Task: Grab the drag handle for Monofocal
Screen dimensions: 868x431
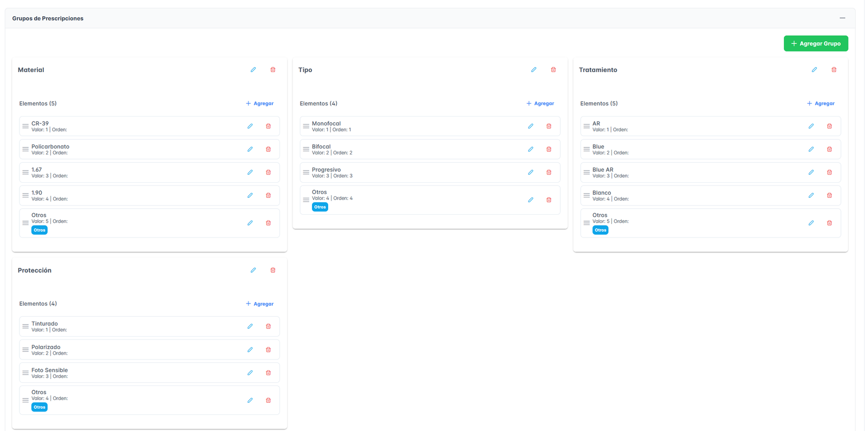Action: [306, 126]
